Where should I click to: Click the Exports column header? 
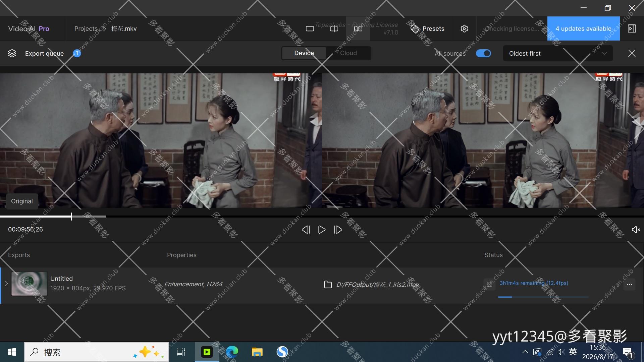coord(19,255)
